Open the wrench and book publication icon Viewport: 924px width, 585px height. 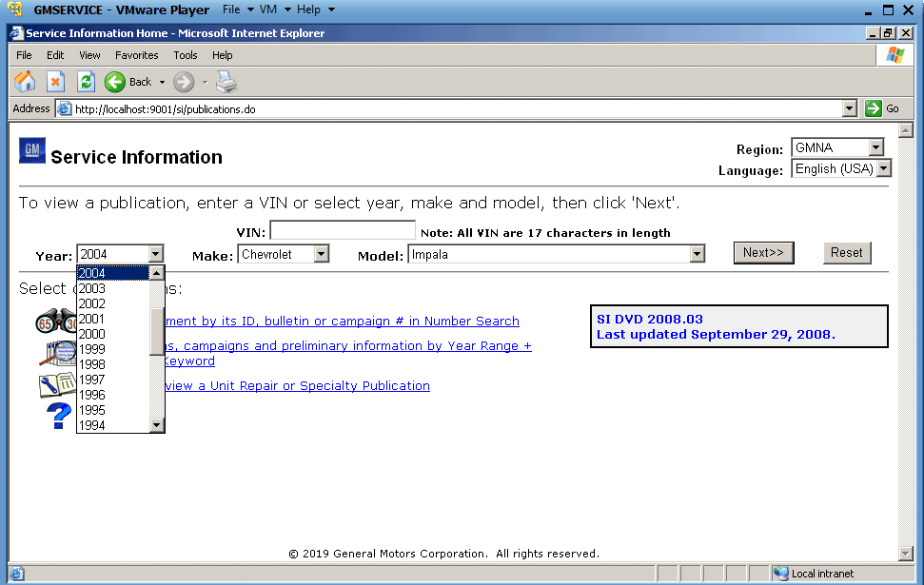[x=57, y=385]
